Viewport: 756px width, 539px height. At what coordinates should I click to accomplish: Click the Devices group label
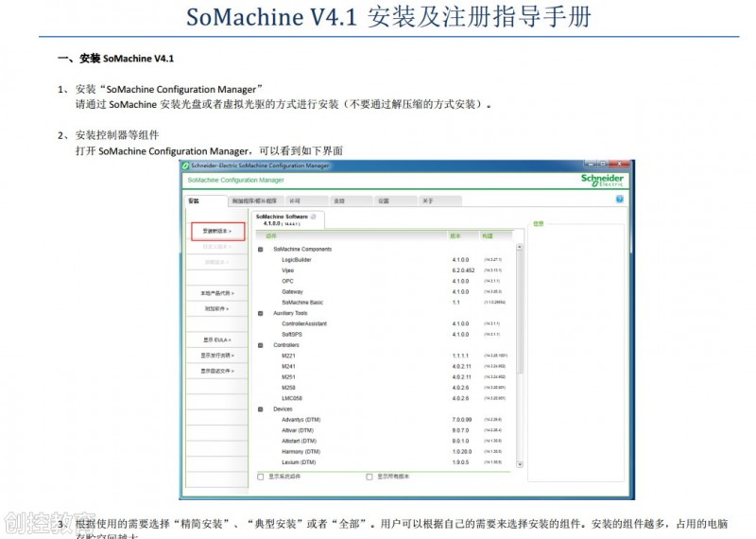[283, 409]
